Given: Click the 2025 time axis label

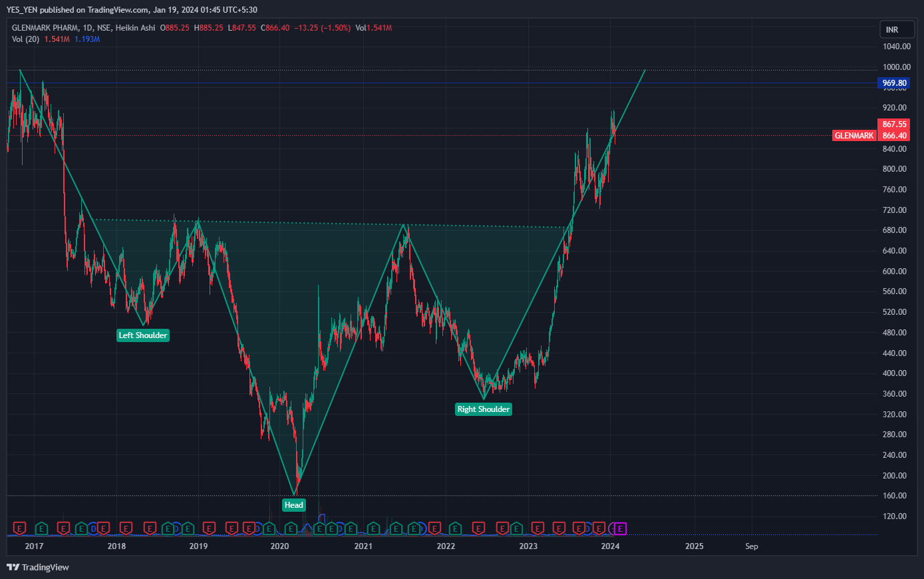Looking at the screenshot, I should pos(694,546).
